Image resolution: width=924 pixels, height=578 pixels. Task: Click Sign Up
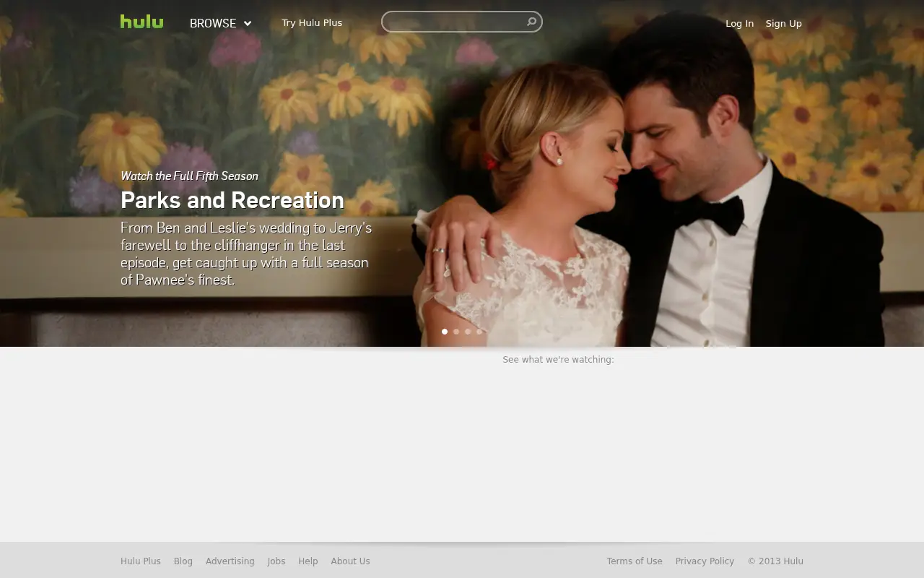(x=783, y=23)
